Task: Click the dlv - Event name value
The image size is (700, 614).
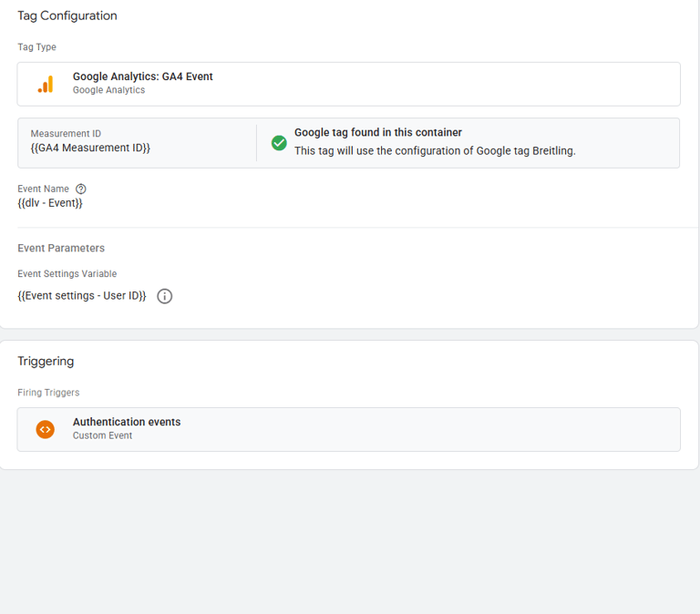Action: click(x=50, y=203)
